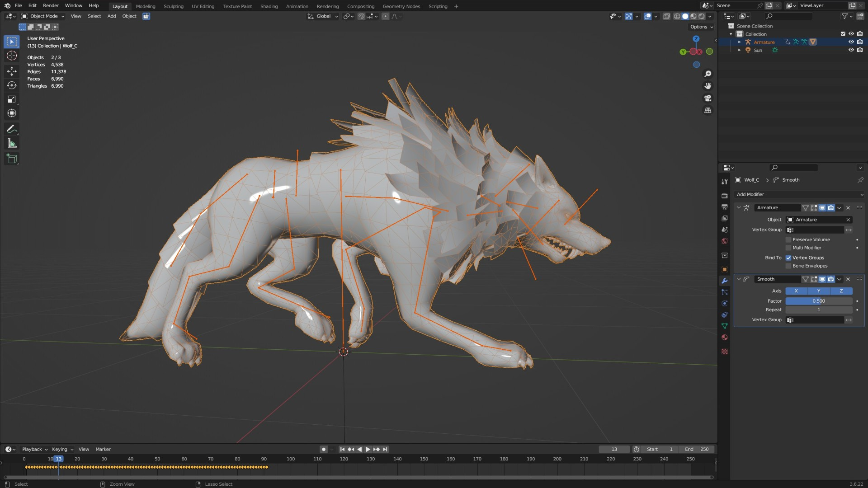This screenshot has width=868, height=488.
Task: Hide Sun in viewport via eye icon
Action: [x=851, y=50]
